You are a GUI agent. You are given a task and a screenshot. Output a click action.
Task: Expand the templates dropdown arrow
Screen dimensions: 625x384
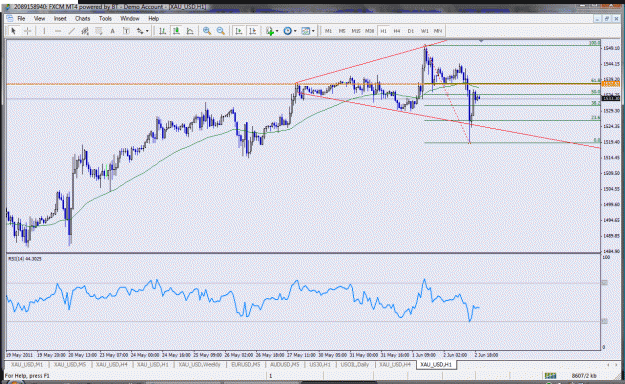pyautogui.click(x=313, y=31)
